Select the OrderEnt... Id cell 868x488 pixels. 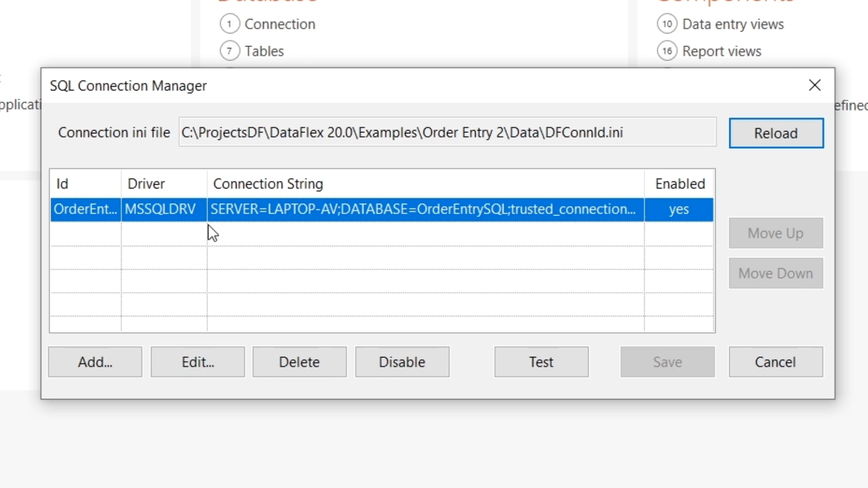pos(85,209)
